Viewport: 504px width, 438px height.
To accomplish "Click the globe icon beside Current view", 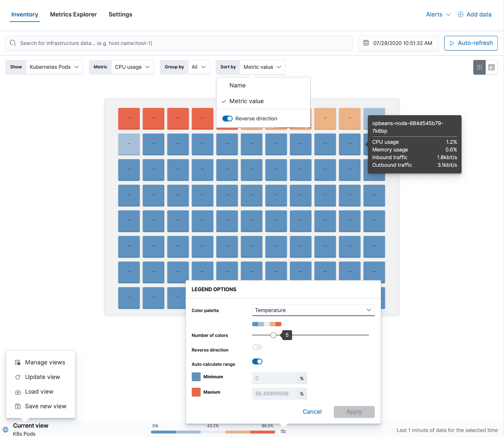I will 6,429.
